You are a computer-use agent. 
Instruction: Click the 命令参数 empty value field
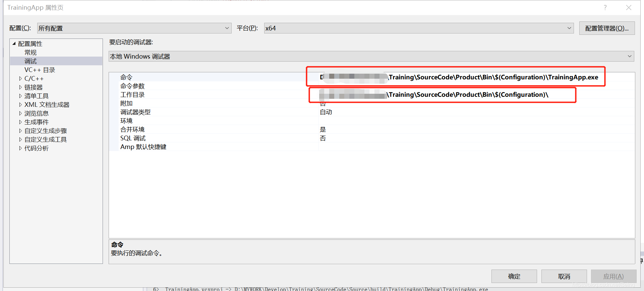[476, 86]
